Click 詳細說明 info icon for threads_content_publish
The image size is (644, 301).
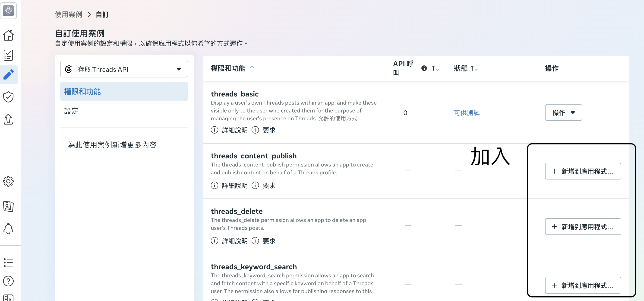click(215, 185)
